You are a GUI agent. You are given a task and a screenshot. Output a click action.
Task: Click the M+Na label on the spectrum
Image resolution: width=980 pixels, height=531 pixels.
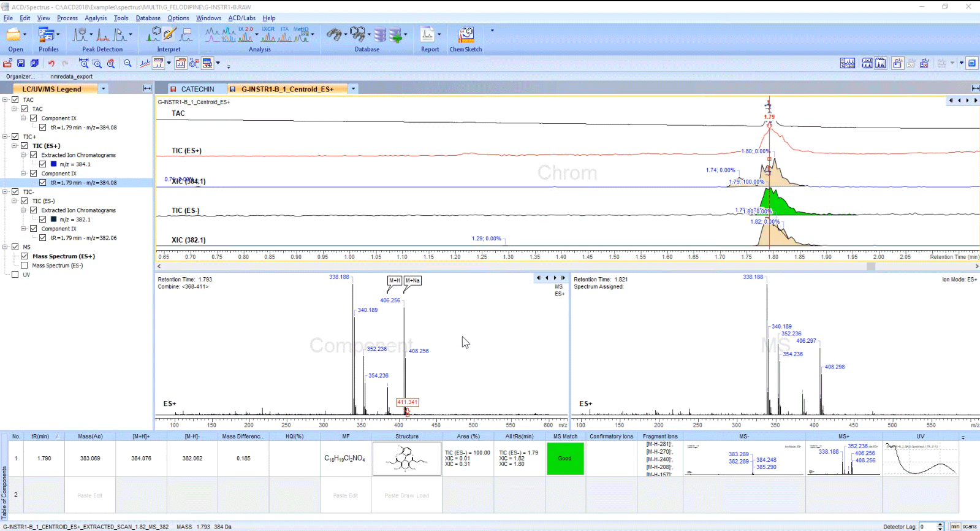pyautogui.click(x=412, y=280)
